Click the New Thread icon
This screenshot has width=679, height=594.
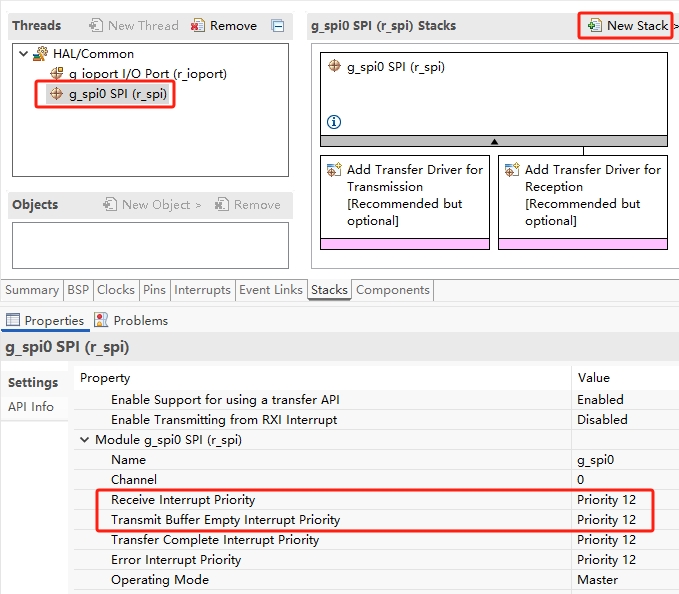96,26
